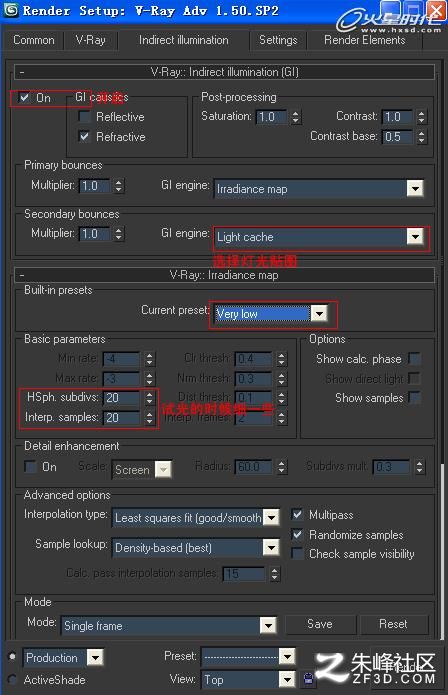
Task: Open the Render Elements tab
Action: point(365,40)
